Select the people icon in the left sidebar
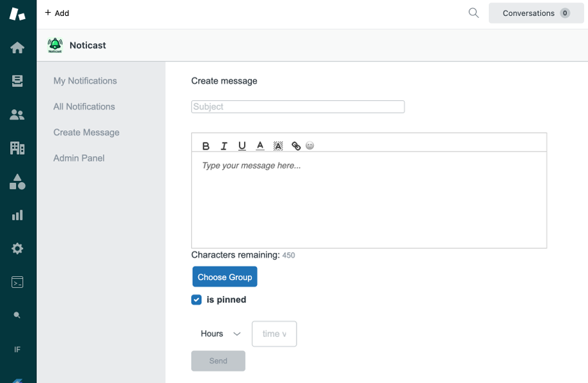The width and height of the screenshot is (588, 383). pyautogui.click(x=17, y=114)
